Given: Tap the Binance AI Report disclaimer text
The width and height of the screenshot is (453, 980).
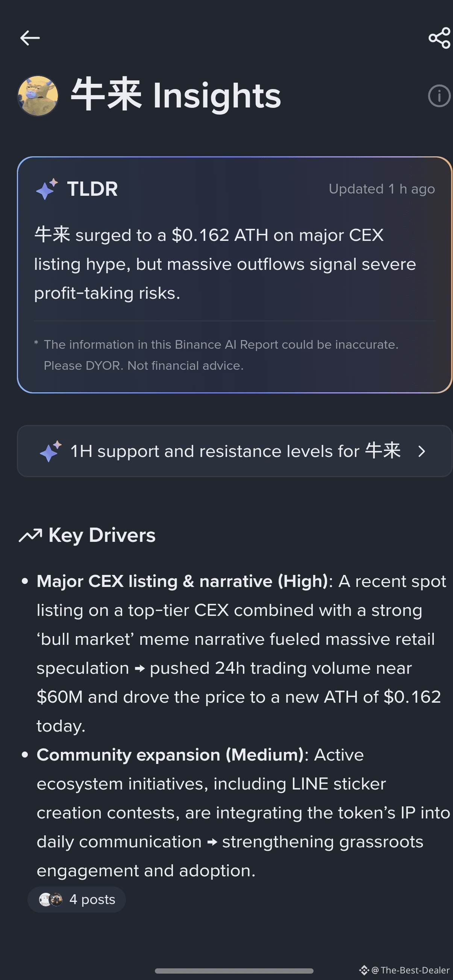Looking at the screenshot, I should pyautogui.click(x=221, y=355).
